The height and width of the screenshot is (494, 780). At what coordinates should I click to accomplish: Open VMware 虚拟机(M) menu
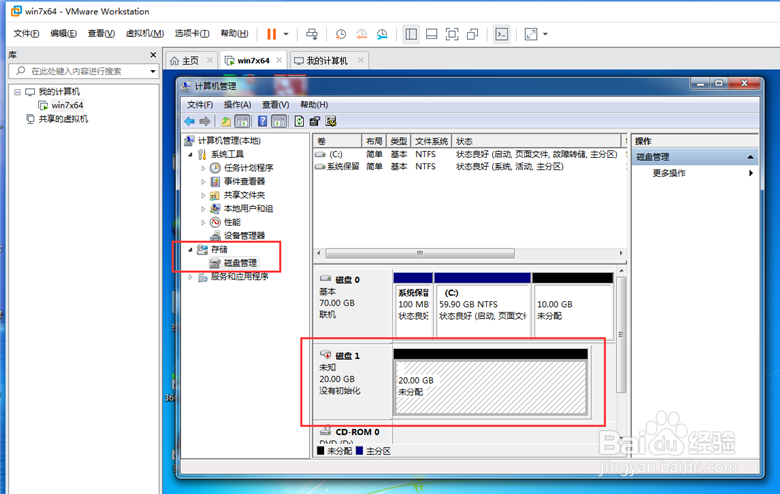pos(144,33)
